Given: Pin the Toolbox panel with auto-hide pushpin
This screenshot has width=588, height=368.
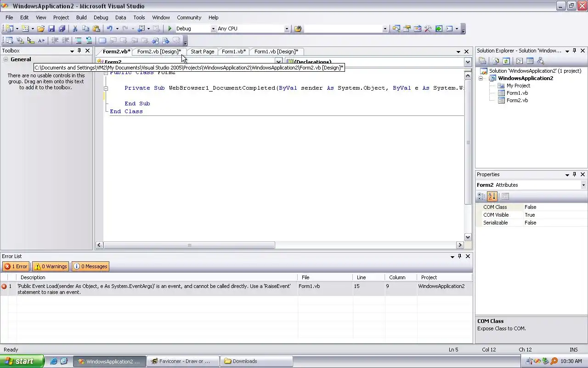Looking at the screenshot, I should [x=79, y=51].
